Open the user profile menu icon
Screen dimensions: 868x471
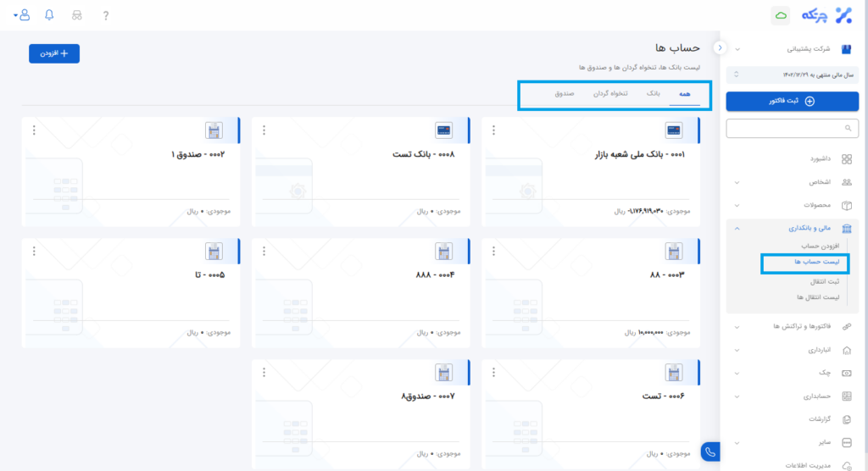(22, 15)
